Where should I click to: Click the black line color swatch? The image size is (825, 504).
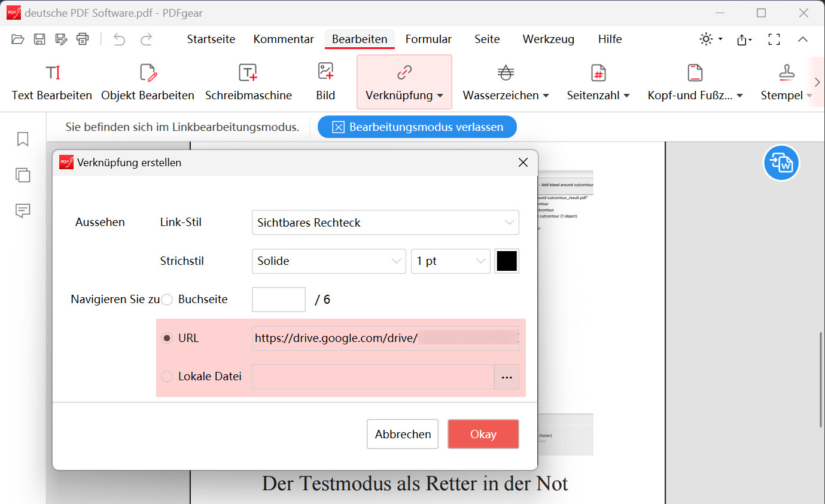507,261
